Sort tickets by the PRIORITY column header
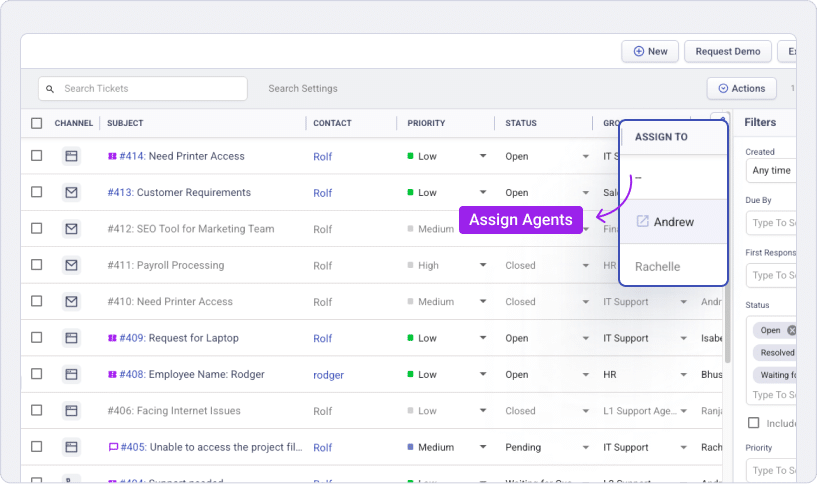The height and width of the screenshot is (484, 817). click(426, 123)
